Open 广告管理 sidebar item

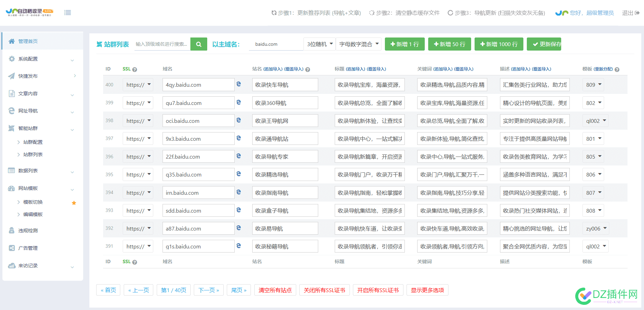(43, 248)
